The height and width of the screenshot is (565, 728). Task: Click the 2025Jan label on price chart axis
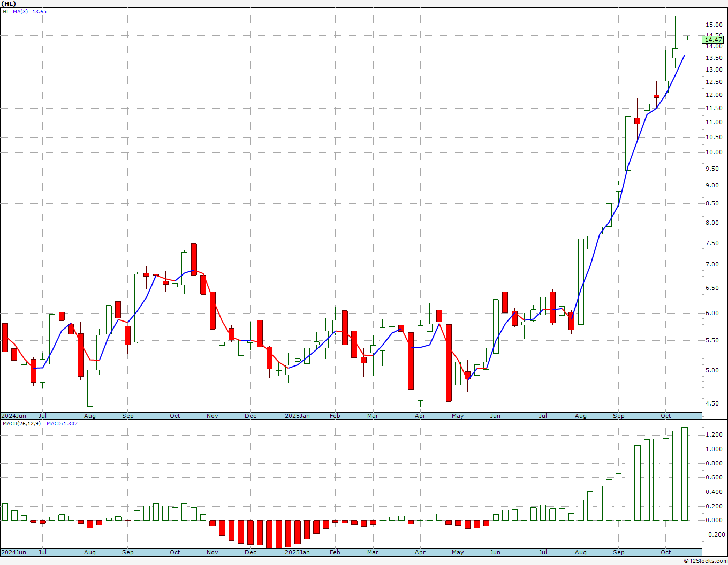(297, 416)
